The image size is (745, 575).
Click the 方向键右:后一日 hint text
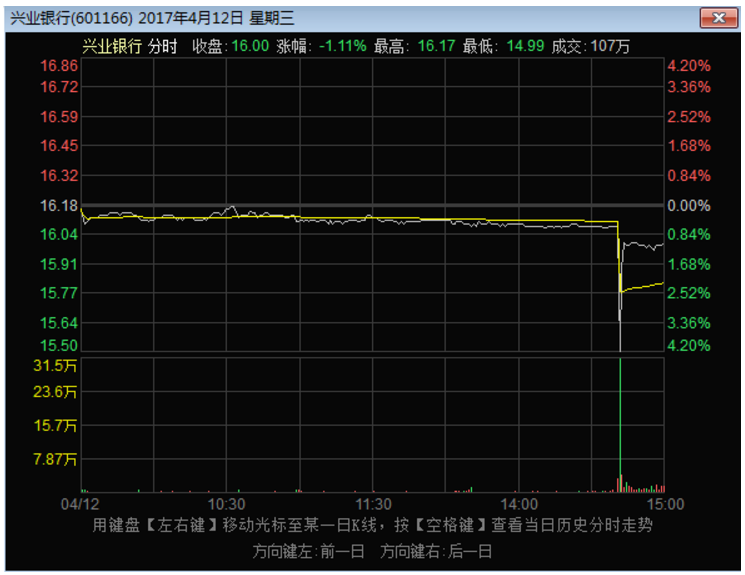[x=436, y=552]
